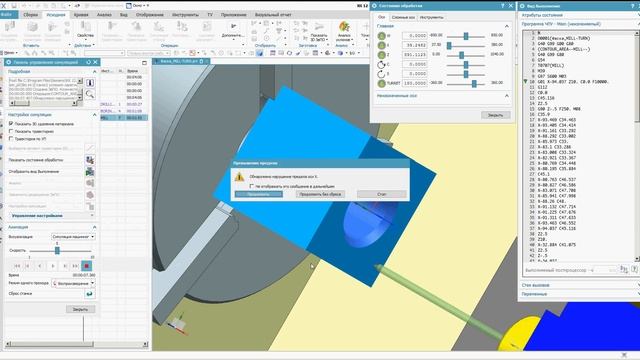Screen dimensions: 640x360
Task: Collapse the Главная axes section
Action: point(507,26)
